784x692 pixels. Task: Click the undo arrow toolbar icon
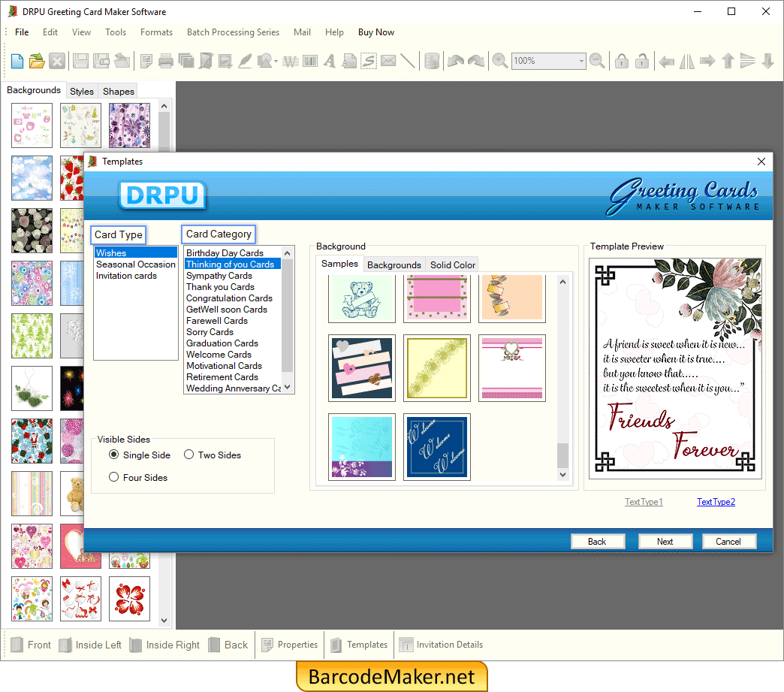[x=456, y=61]
